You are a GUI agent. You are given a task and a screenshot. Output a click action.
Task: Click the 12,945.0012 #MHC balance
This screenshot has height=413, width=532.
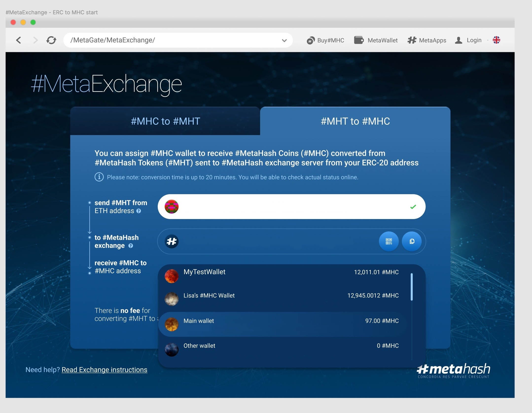[373, 295]
